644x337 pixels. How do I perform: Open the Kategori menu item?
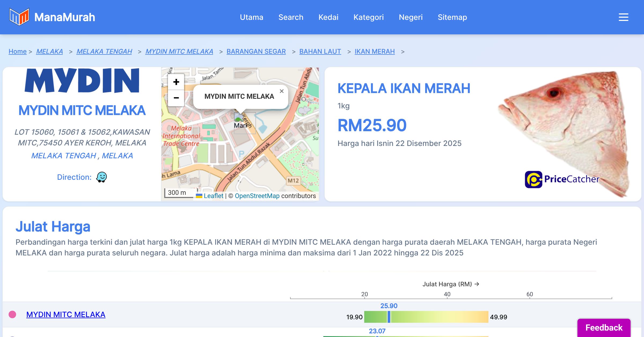(x=368, y=17)
